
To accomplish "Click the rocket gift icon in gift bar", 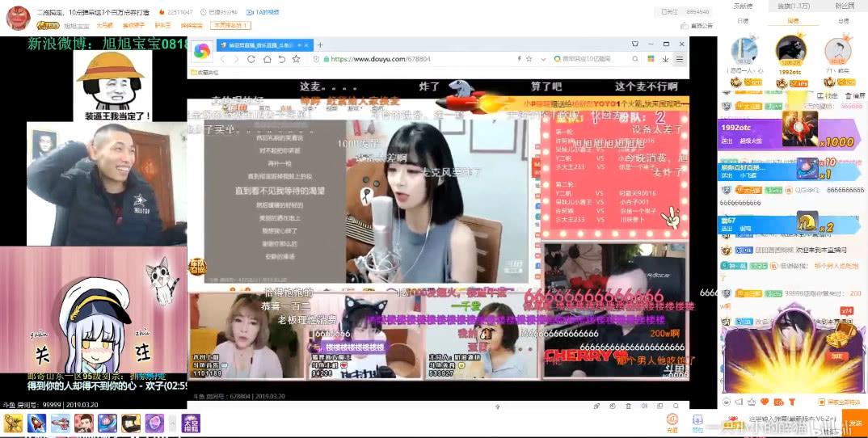I will coord(36,423).
